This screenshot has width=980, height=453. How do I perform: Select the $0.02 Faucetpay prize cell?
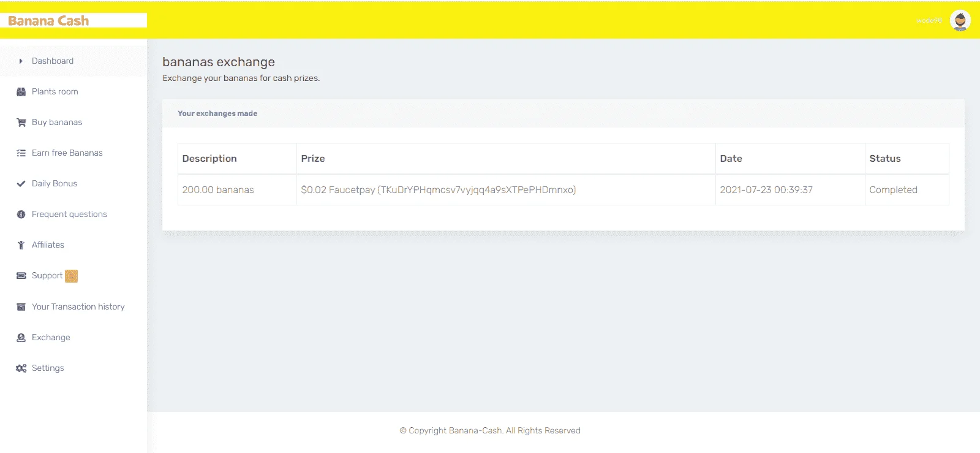pyautogui.click(x=506, y=190)
